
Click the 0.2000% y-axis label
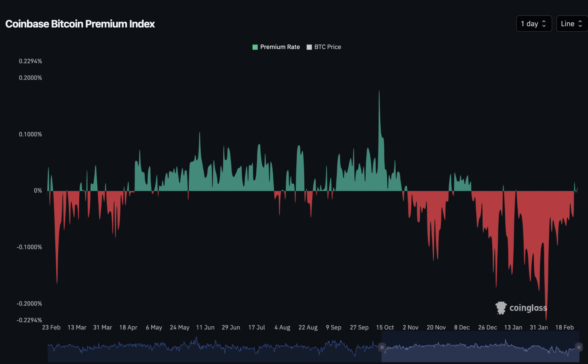[x=30, y=78]
